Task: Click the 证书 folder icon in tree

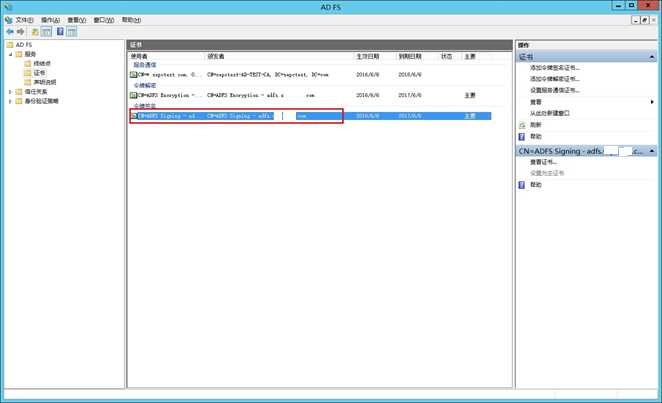Action: coord(28,73)
